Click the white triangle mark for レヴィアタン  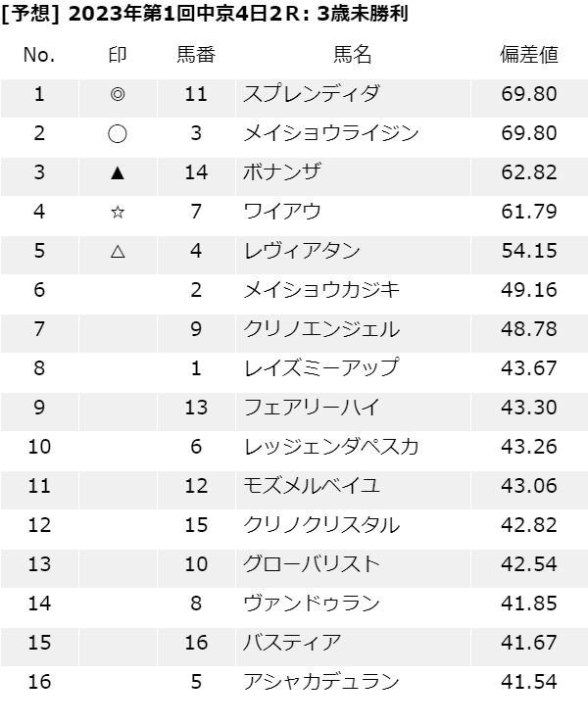tap(118, 252)
